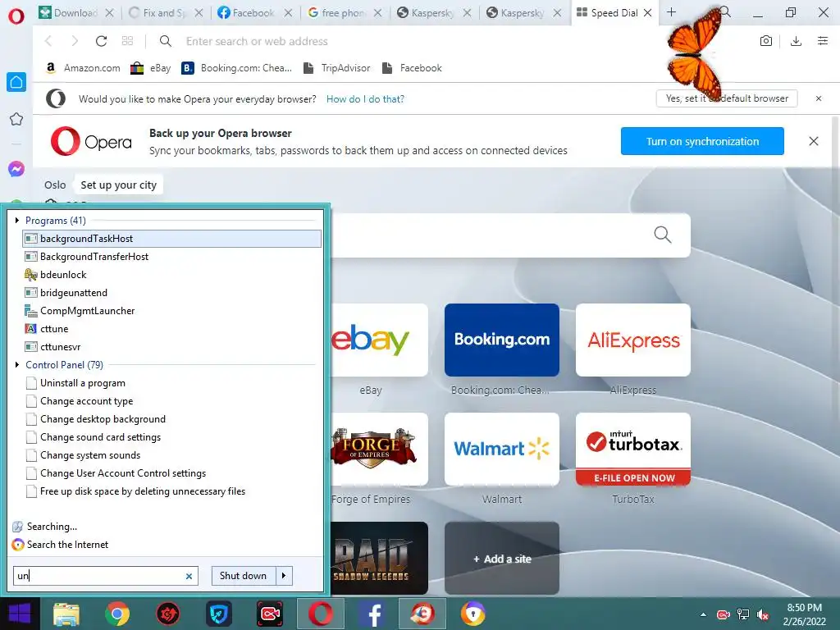The image size is (840, 630).
Task: Open Search the Internet link
Action: [67, 545]
